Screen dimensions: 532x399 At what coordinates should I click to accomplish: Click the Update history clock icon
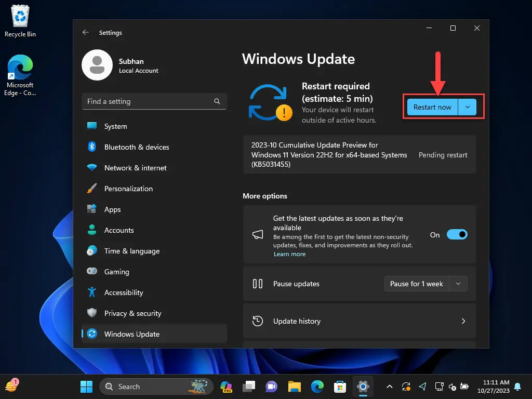258,321
